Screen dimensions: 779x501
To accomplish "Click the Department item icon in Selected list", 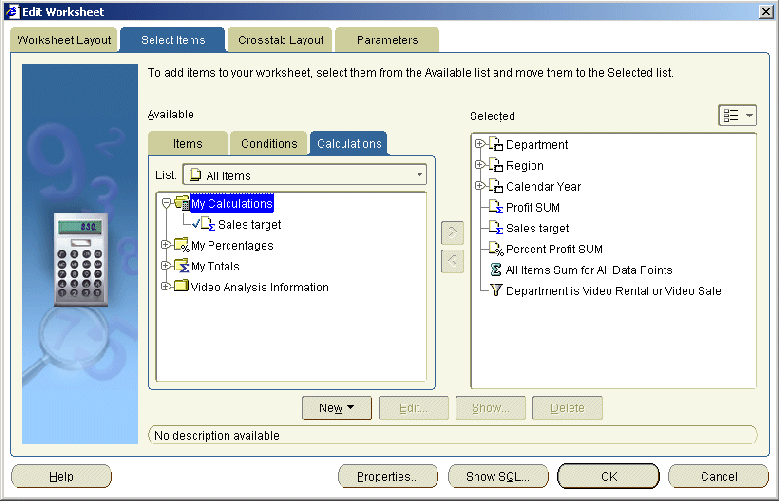I will tap(496, 144).
